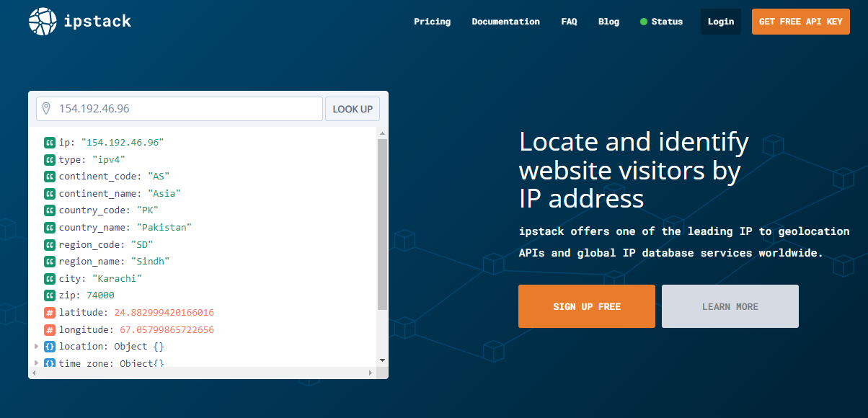The width and height of the screenshot is (868, 418).
Task: Click string-type icon beside type row
Action: (x=50, y=160)
